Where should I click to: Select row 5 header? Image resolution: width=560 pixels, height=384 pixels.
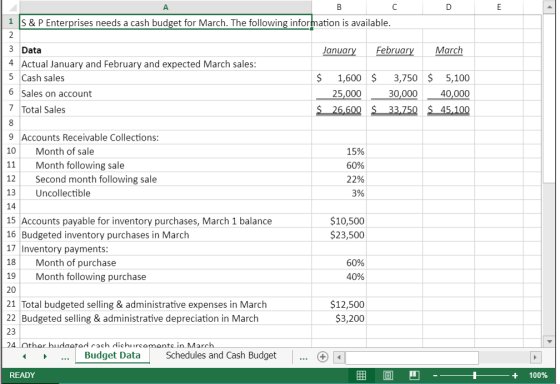click(11, 77)
